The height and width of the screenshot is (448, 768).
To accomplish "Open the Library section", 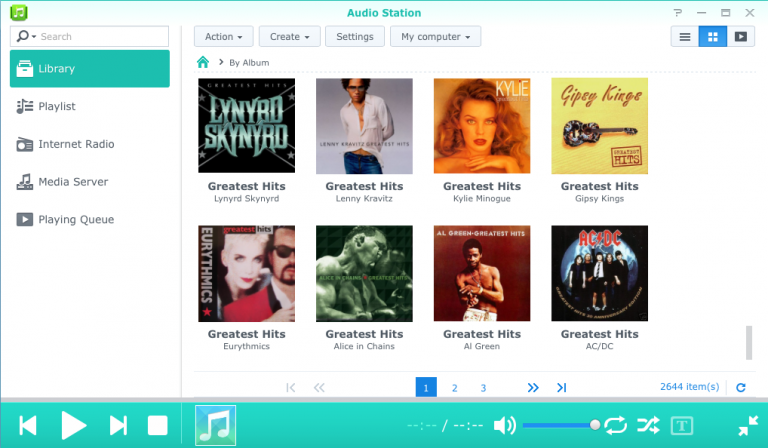I will click(x=90, y=69).
